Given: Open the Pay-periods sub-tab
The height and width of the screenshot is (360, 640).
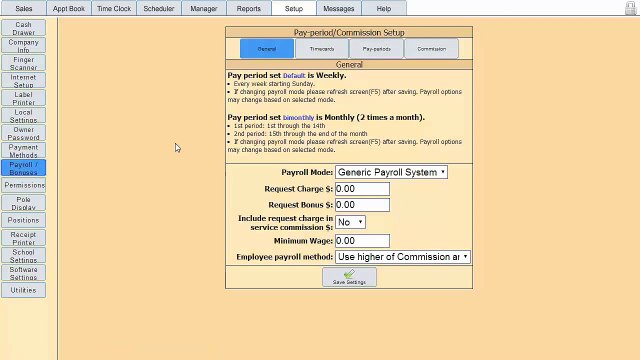Looking at the screenshot, I should [377, 49].
